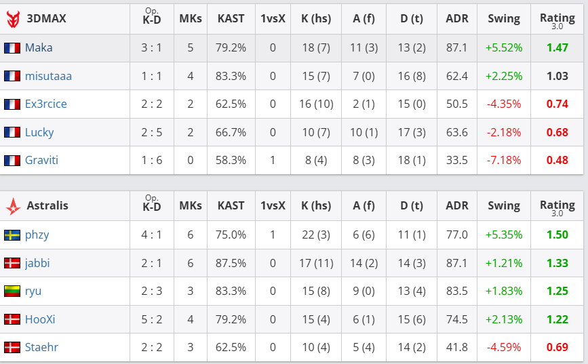Click the Swedish flag next to phzy
Image resolution: width=588 pixels, height=364 pixels.
pos(12,235)
